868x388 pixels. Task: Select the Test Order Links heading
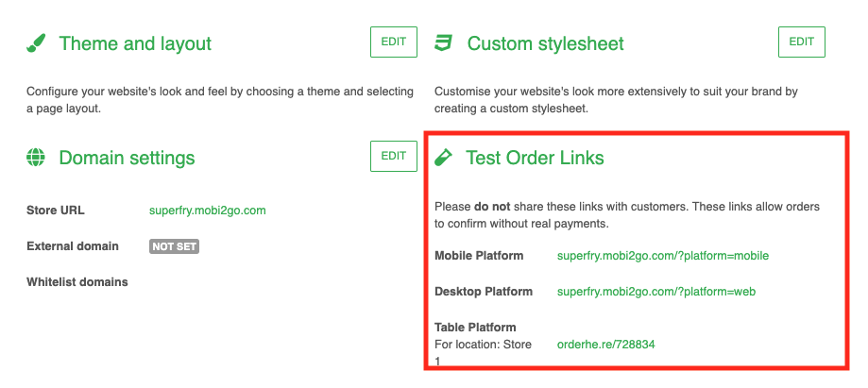(535, 158)
